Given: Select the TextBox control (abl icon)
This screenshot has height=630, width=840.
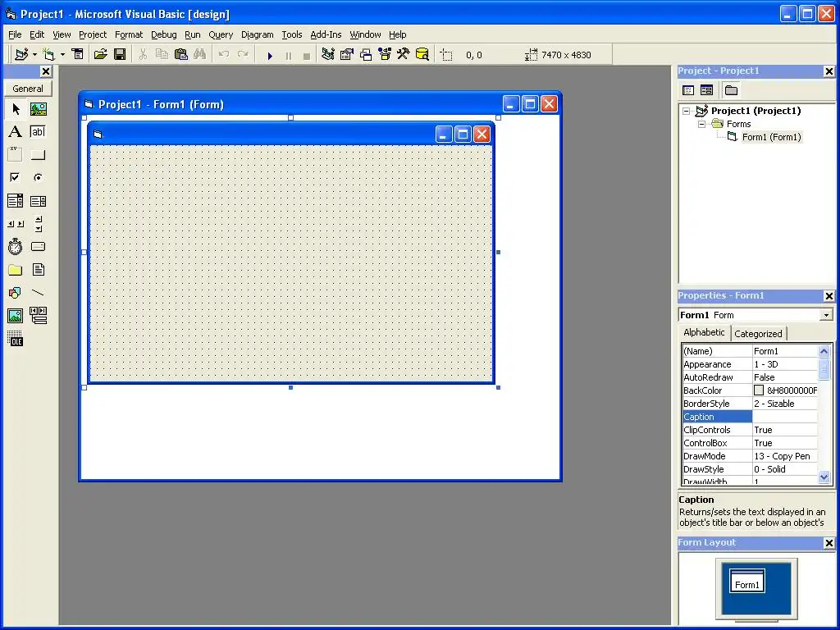Looking at the screenshot, I should pyautogui.click(x=38, y=132).
